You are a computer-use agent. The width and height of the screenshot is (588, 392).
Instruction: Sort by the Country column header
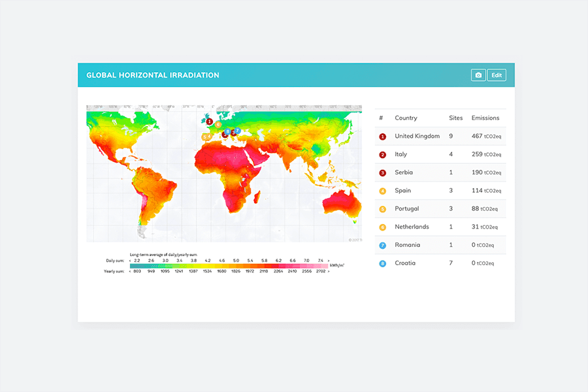click(x=406, y=118)
